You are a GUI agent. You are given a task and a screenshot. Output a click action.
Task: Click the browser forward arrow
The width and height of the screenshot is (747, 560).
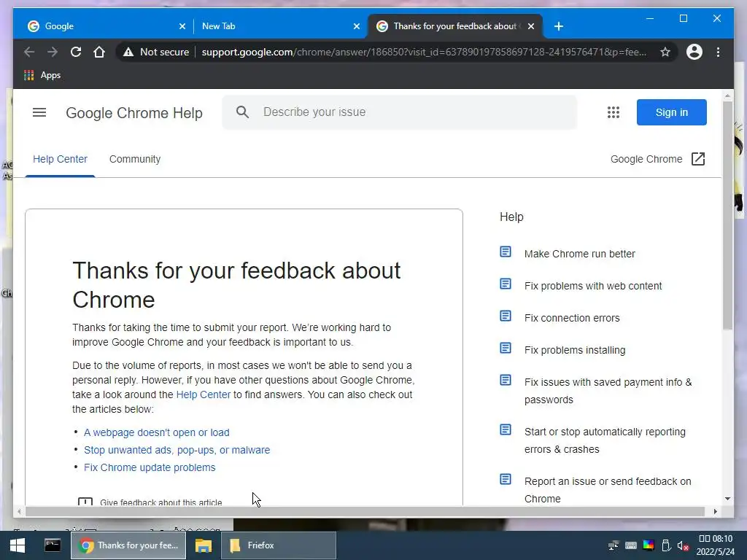(53, 52)
